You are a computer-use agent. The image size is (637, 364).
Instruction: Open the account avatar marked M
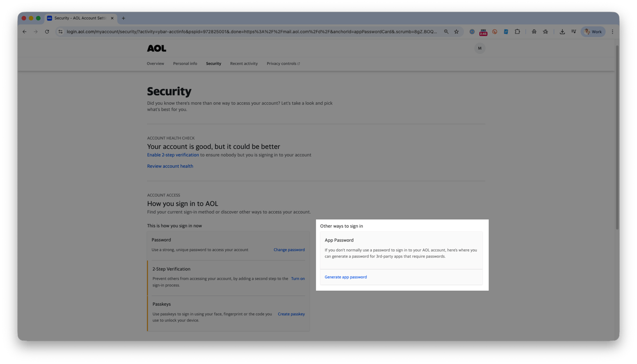pos(480,48)
